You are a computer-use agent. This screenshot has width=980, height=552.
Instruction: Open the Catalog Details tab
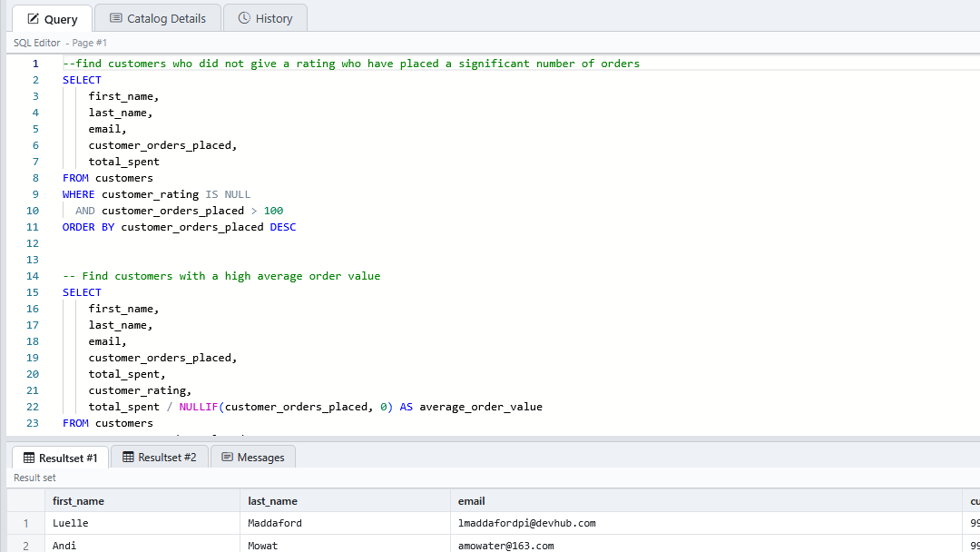click(x=158, y=19)
